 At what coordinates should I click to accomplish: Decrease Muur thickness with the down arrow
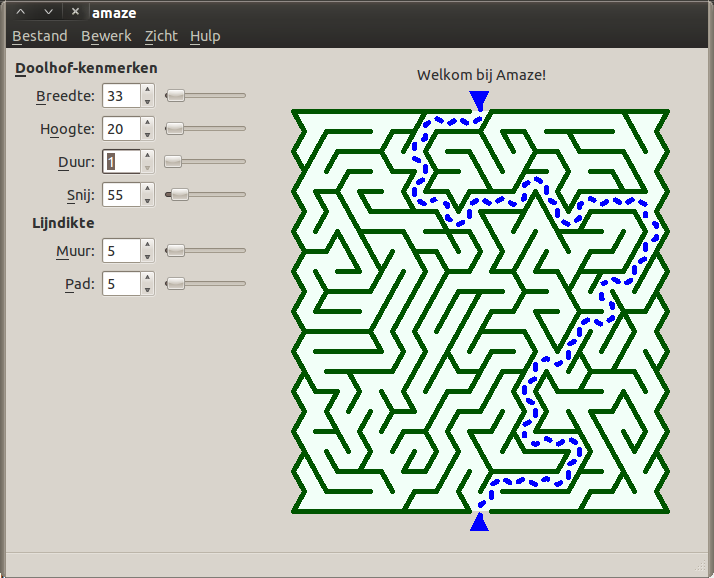click(x=148, y=256)
